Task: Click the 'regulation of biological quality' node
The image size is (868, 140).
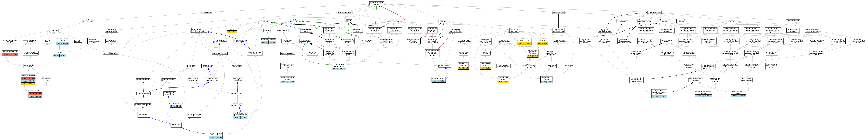Action: click(x=112, y=30)
